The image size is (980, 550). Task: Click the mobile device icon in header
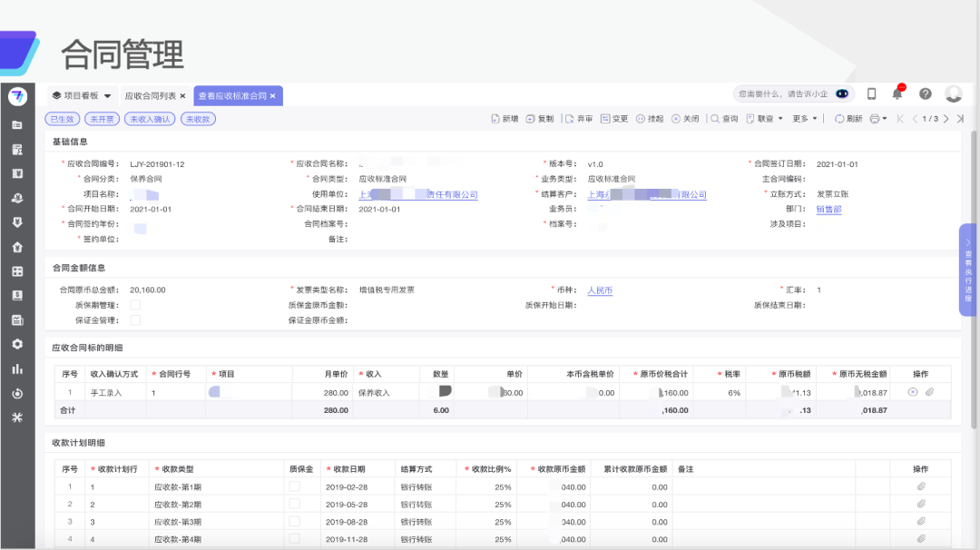point(872,93)
